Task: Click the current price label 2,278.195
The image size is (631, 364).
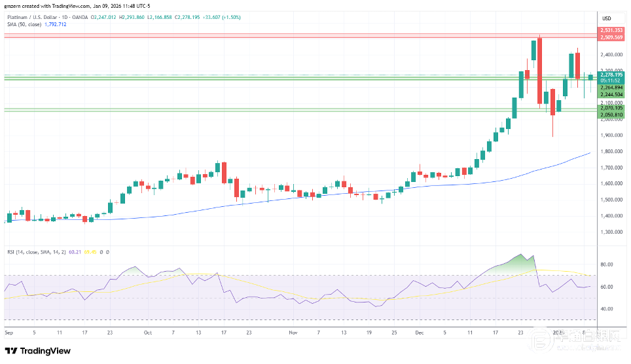Action: pos(610,75)
